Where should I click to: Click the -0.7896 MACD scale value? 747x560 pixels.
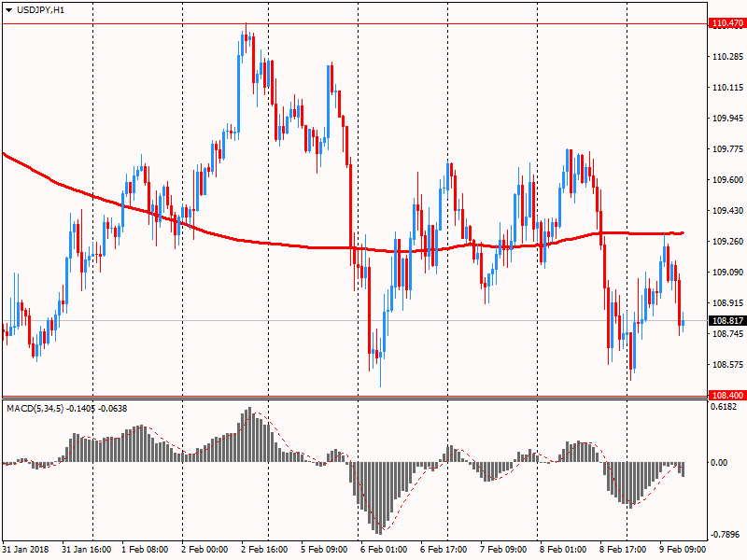tap(726, 536)
